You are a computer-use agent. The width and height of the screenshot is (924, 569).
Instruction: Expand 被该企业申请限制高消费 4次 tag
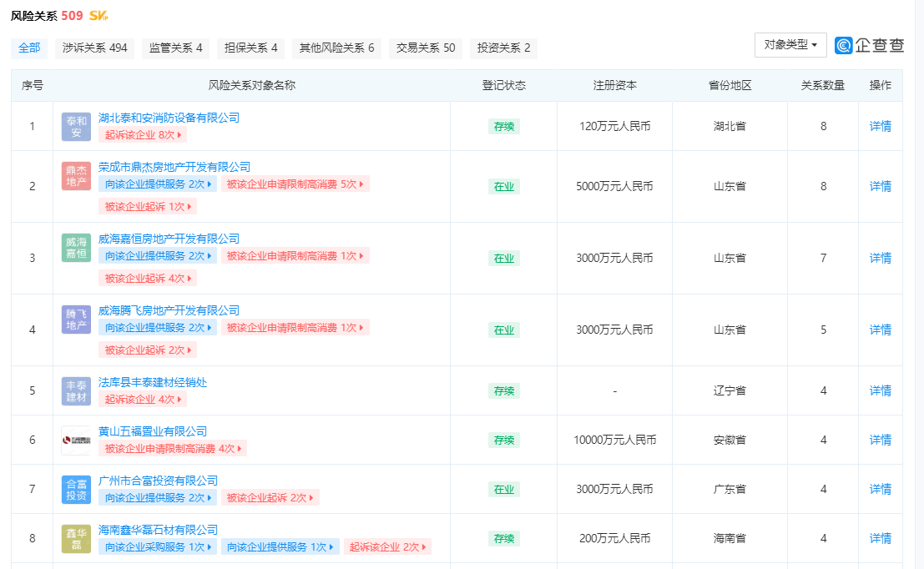(173, 449)
